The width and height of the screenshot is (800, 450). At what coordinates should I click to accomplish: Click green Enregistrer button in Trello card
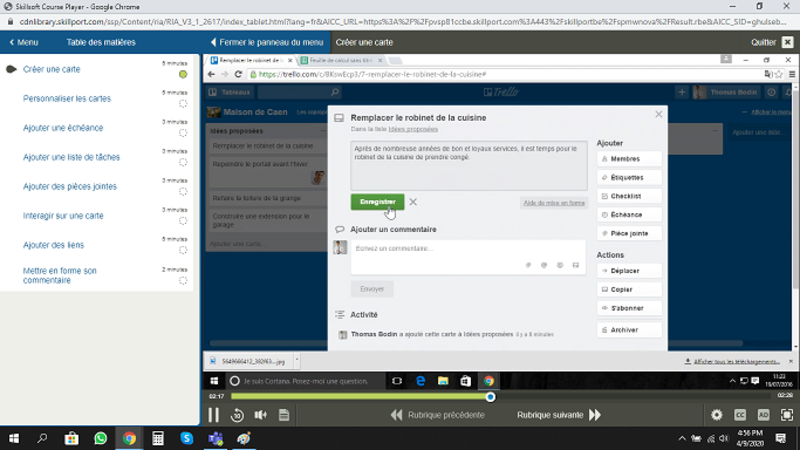click(378, 202)
